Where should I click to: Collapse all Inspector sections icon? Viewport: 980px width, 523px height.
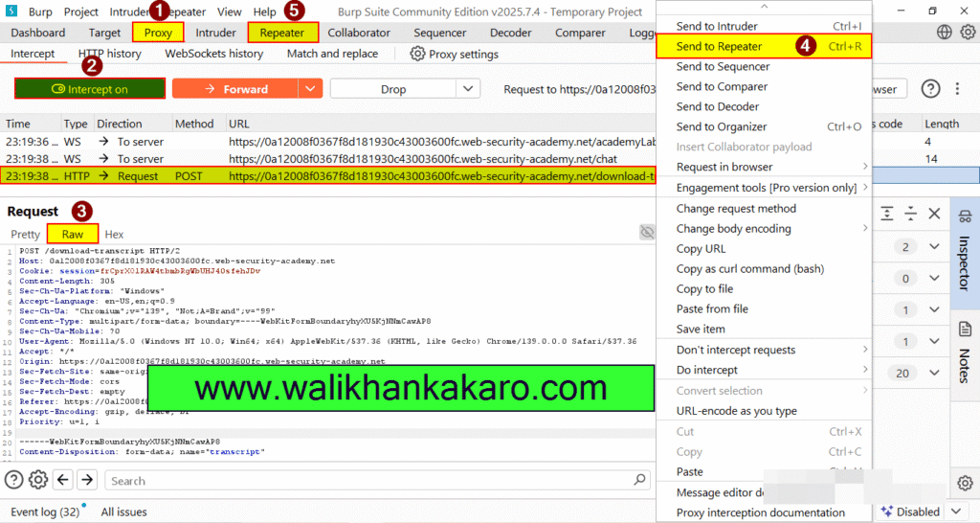pyautogui.click(x=911, y=214)
